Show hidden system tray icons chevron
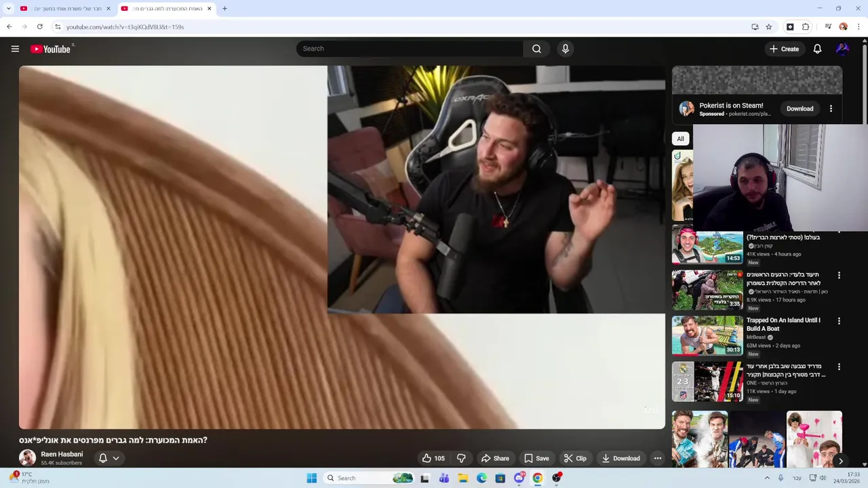 tap(767, 478)
